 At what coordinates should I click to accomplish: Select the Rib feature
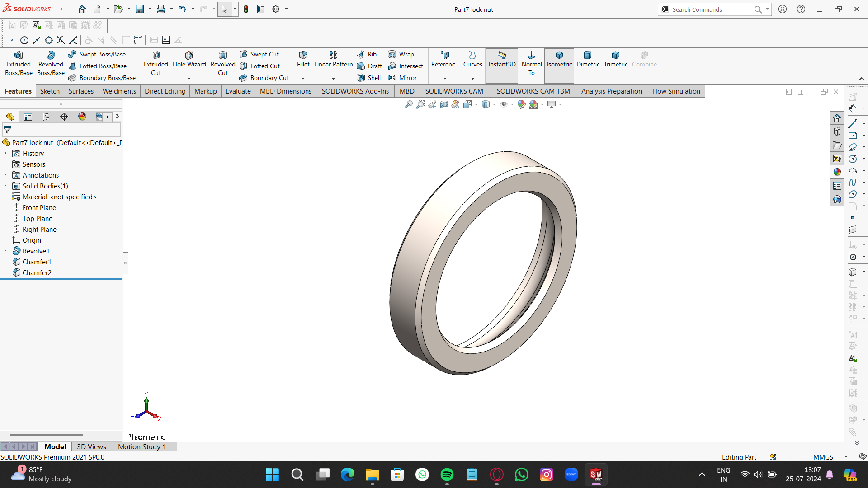[x=367, y=54]
